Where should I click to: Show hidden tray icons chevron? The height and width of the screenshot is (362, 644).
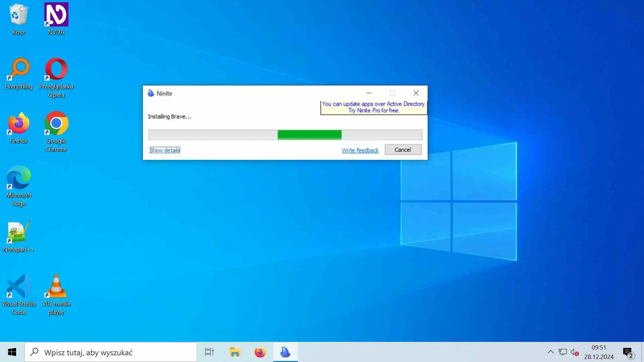coord(550,352)
